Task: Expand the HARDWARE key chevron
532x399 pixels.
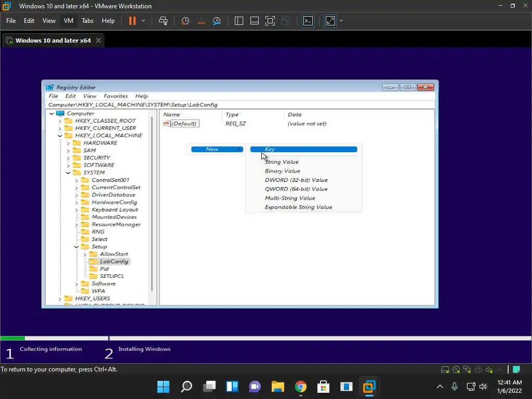Action: [x=68, y=143]
